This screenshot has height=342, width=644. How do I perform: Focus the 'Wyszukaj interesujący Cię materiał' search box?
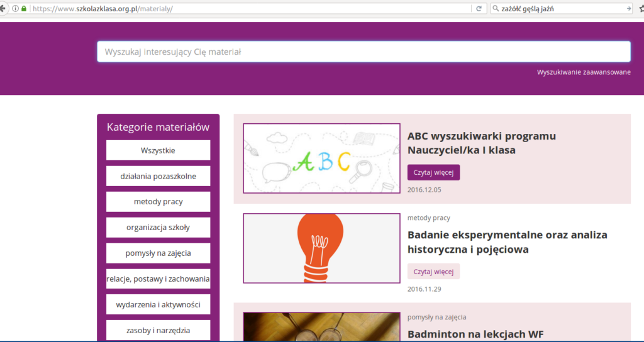click(364, 52)
